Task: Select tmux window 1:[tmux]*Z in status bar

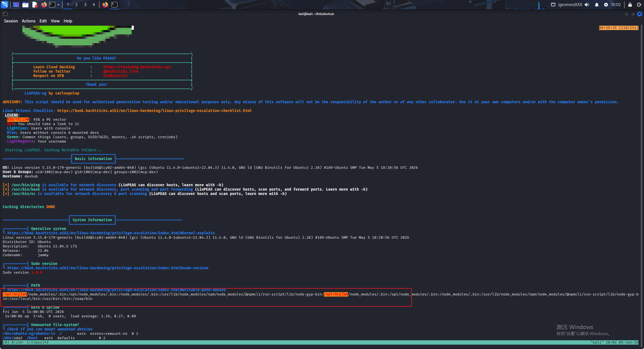Action: (x=38, y=342)
